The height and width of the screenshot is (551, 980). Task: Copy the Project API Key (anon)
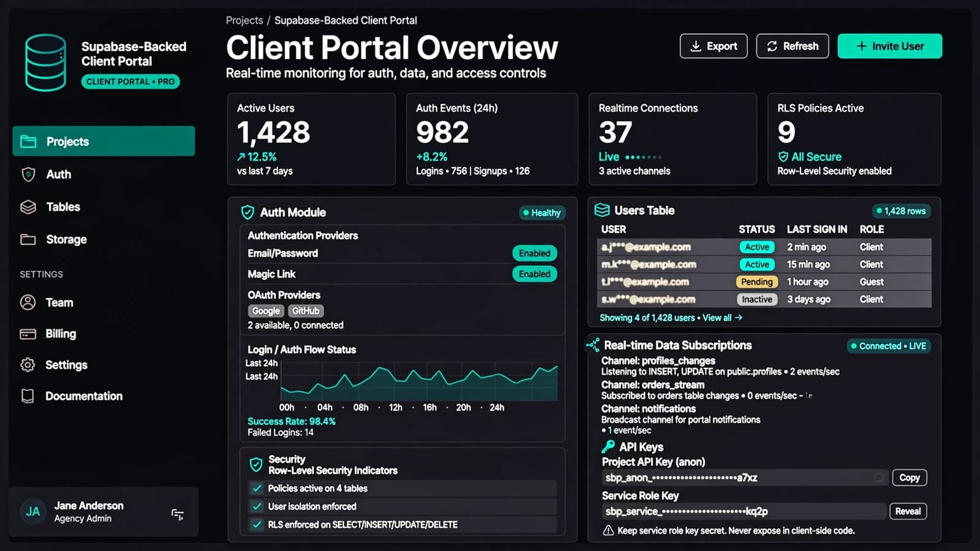tap(910, 478)
